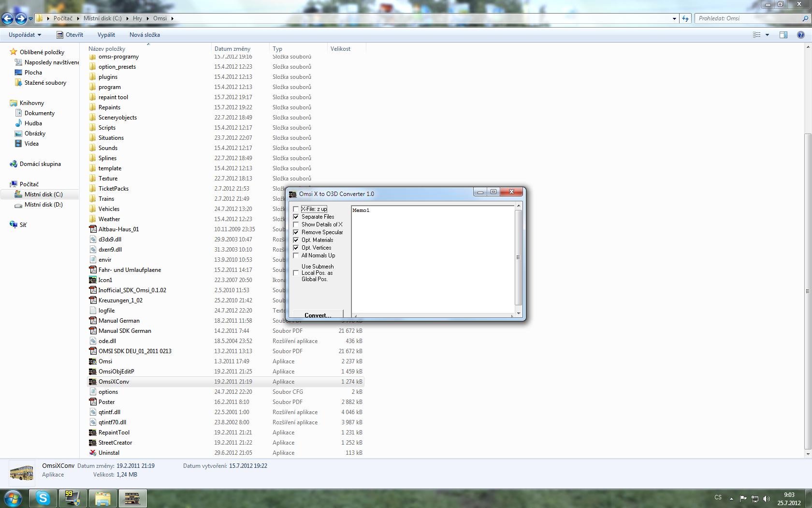Viewport: 812px width, 508px height.
Task: Click Nová složka in the toolbar
Action: tap(145, 35)
